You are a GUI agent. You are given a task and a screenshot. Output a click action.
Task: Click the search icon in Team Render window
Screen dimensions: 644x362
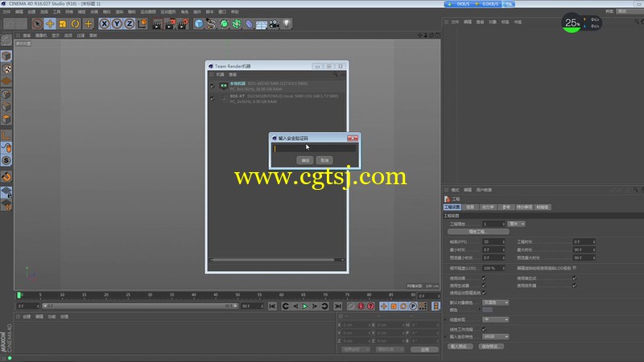click(x=336, y=74)
